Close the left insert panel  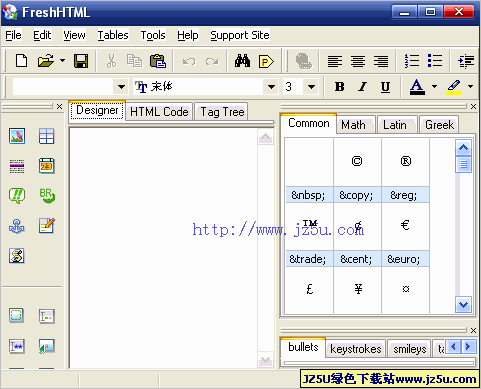[59, 106]
